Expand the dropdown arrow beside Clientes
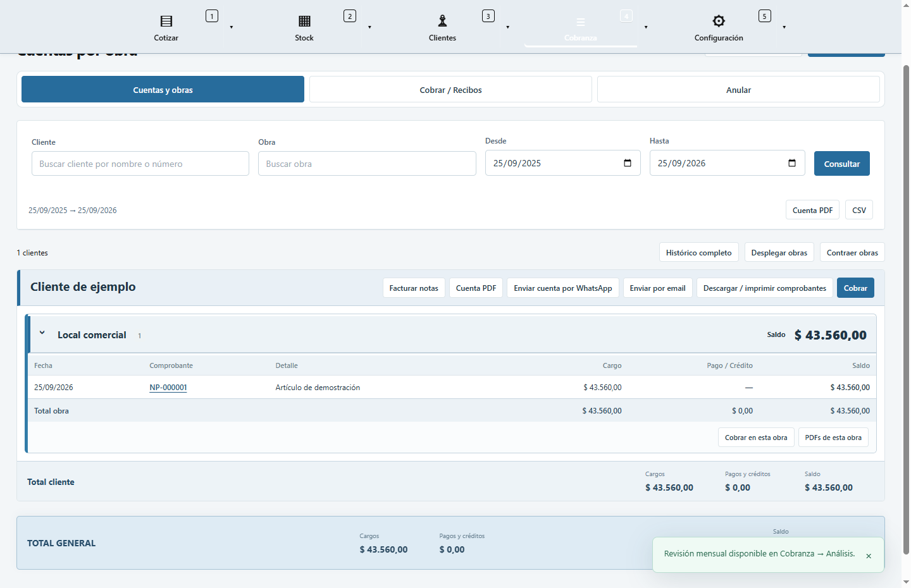The image size is (911, 588). [508, 27]
